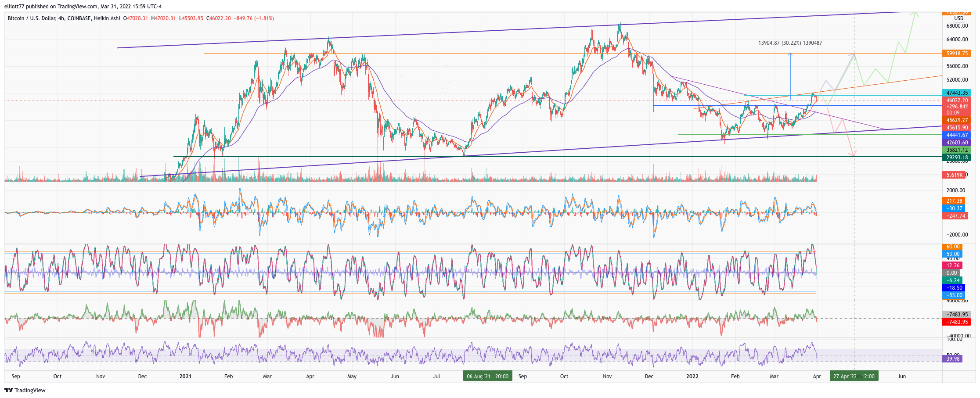The height and width of the screenshot is (398, 980).
Task: Click the change value −849.76 (−1.81%)
Action: point(254,18)
